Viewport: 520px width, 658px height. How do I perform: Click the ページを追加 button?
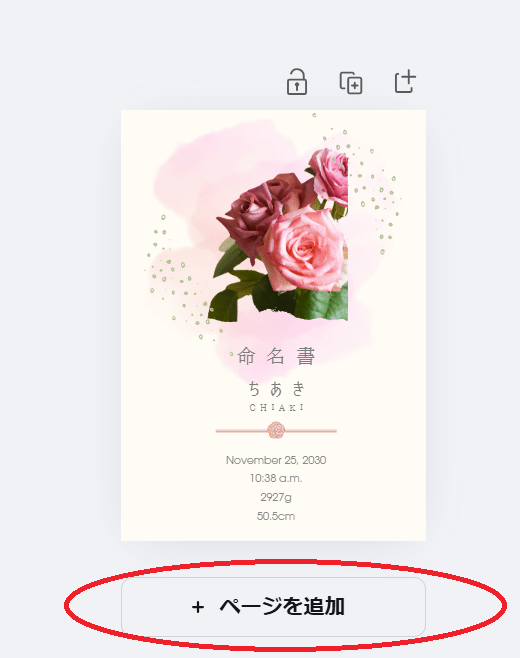[x=273, y=606]
